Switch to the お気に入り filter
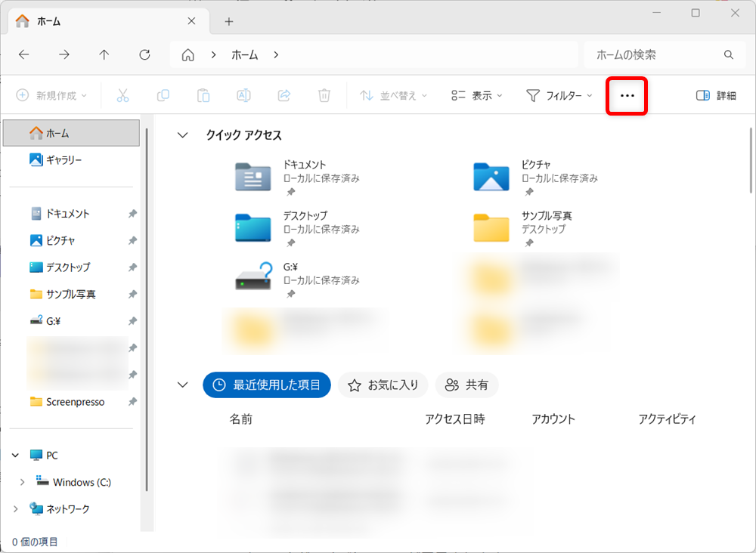 click(x=383, y=385)
